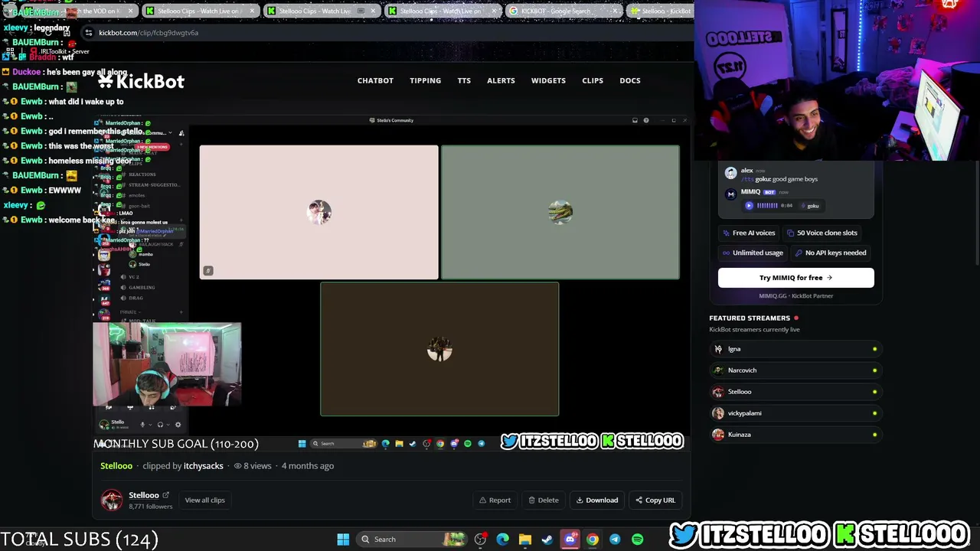
Task: Open featured streamer Kuinaza
Action: pyautogui.click(x=795, y=435)
